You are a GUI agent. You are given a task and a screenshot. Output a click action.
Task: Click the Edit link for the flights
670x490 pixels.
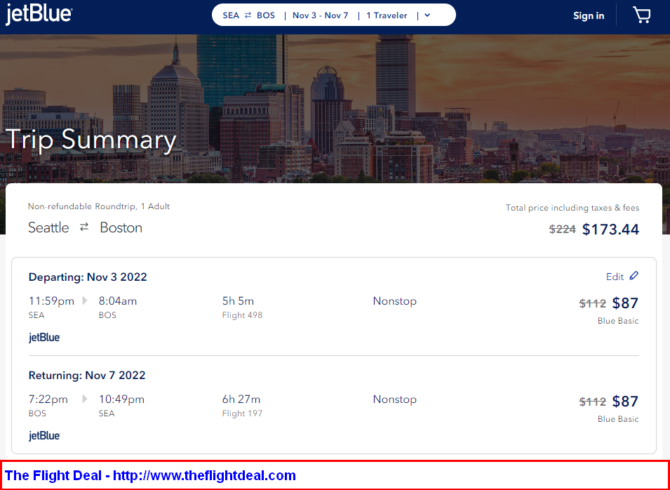tap(614, 277)
